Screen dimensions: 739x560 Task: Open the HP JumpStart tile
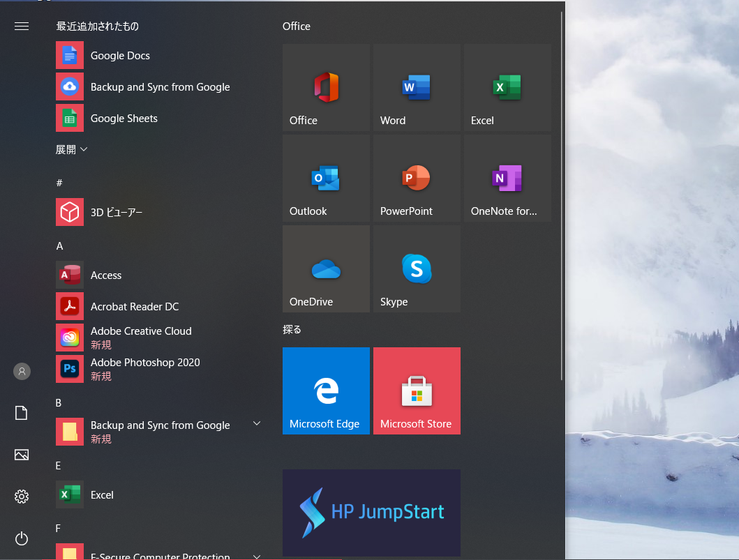[x=371, y=513]
